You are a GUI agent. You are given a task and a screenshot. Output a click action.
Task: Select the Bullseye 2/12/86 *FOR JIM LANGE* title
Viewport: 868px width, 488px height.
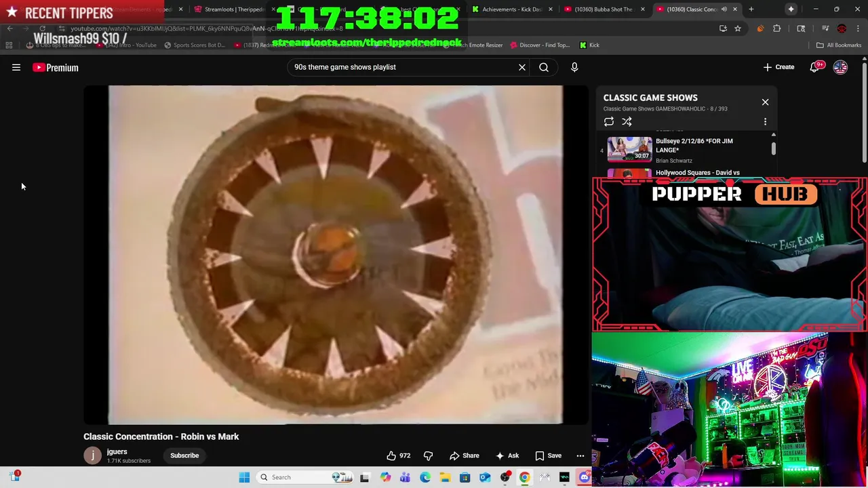[x=694, y=145]
